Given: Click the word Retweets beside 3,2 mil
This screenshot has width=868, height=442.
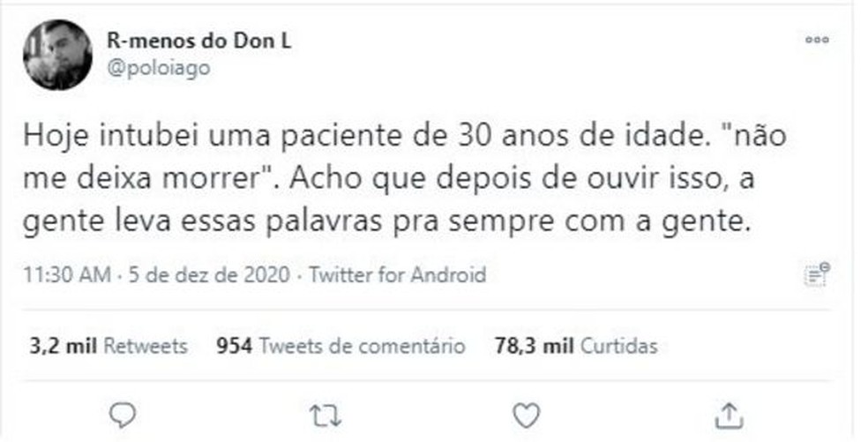Looking at the screenshot, I should [146, 346].
